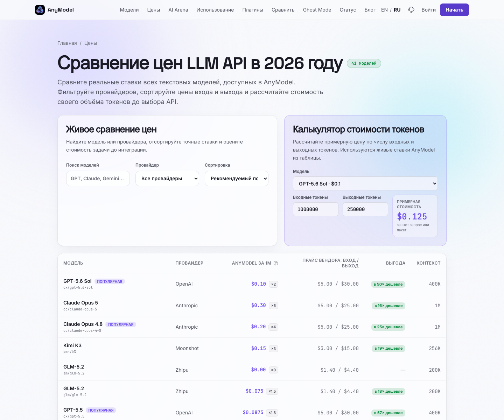Click the am/glm-5.2 model ID
Image resolution: width=504 pixels, height=420 pixels.
74,373
